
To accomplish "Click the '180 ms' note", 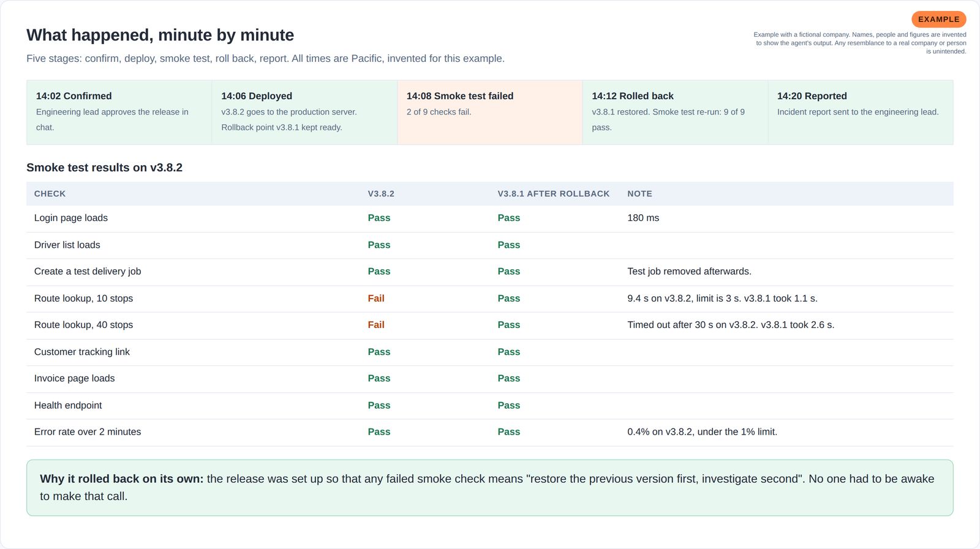I will [x=643, y=218].
